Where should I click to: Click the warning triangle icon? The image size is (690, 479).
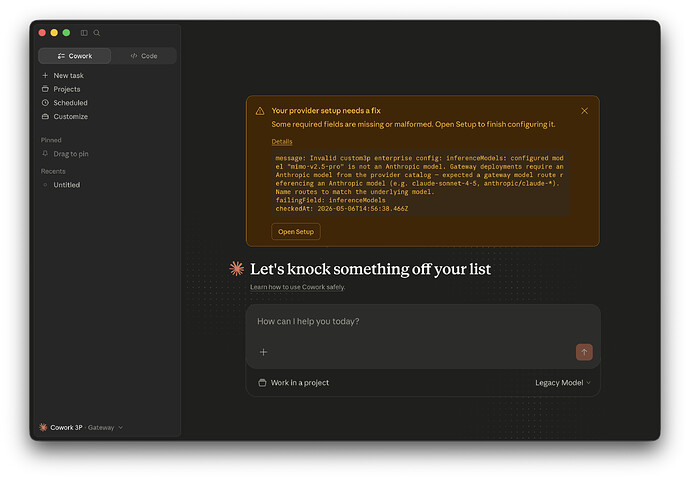tap(260, 111)
